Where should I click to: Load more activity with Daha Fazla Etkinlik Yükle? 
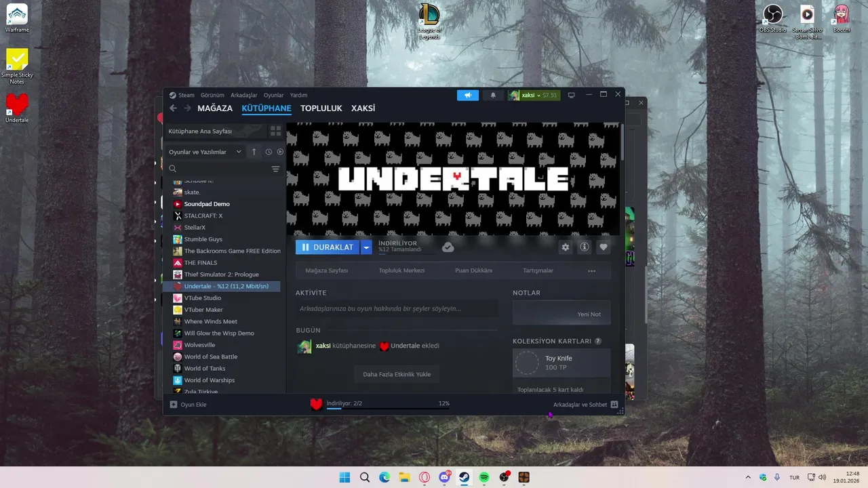pyautogui.click(x=397, y=374)
